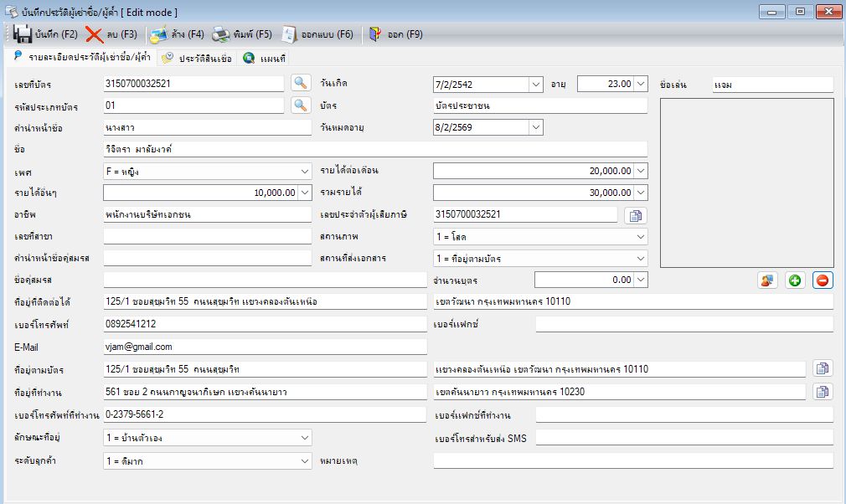Click the Clear (F4) toolbar button
846x504 pixels.
click(x=177, y=34)
